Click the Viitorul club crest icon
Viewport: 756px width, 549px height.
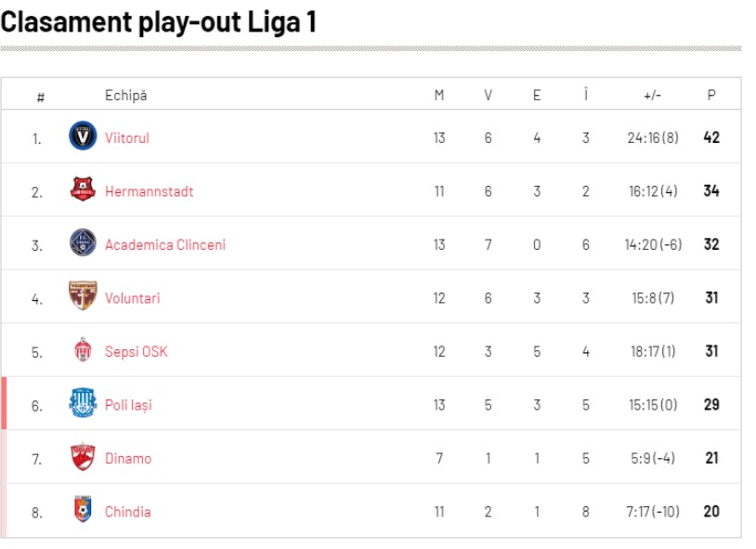pyautogui.click(x=83, y=137)
